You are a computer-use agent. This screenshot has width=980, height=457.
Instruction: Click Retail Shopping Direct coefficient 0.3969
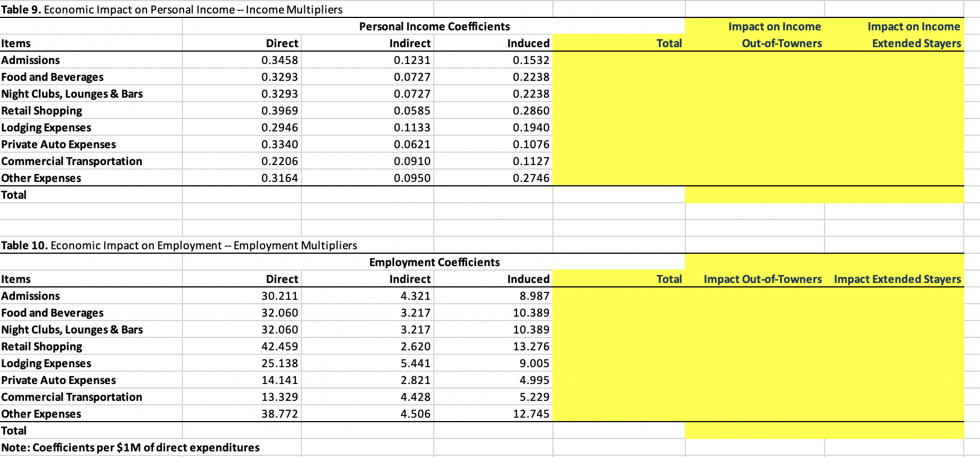coord(280,111)
